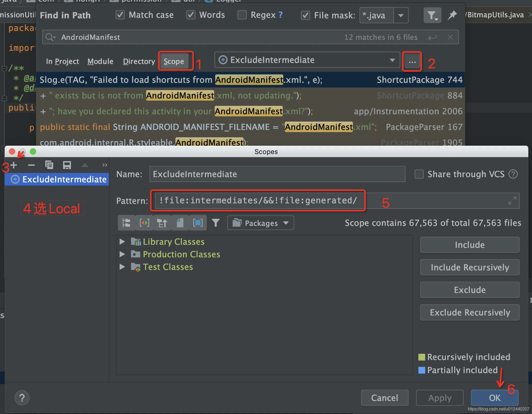Screen dimensions: 532x414
Task: Enable the Regex checkbox
Action: pyautogui.click(x=242, y=15)
